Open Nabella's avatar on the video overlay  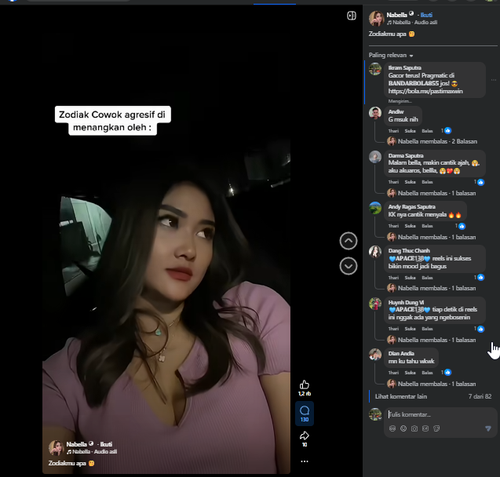[x=56, y=448]
